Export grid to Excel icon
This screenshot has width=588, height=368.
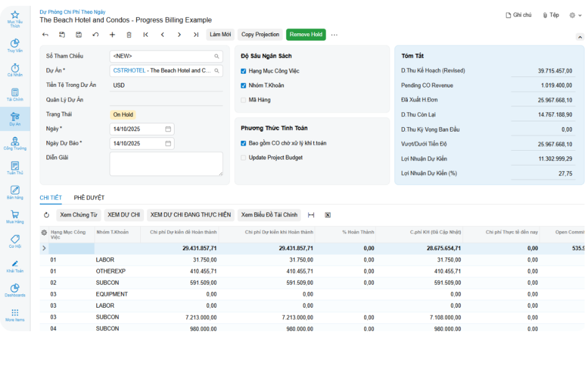327,215
